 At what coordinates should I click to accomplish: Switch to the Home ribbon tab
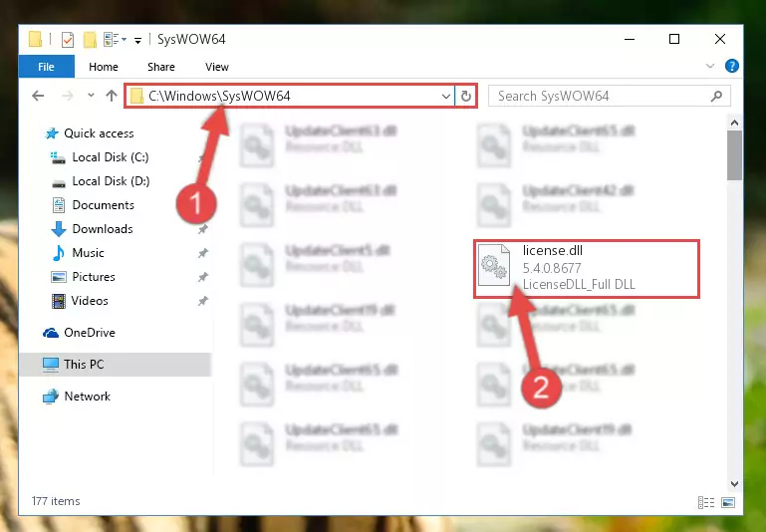[104, 67]
